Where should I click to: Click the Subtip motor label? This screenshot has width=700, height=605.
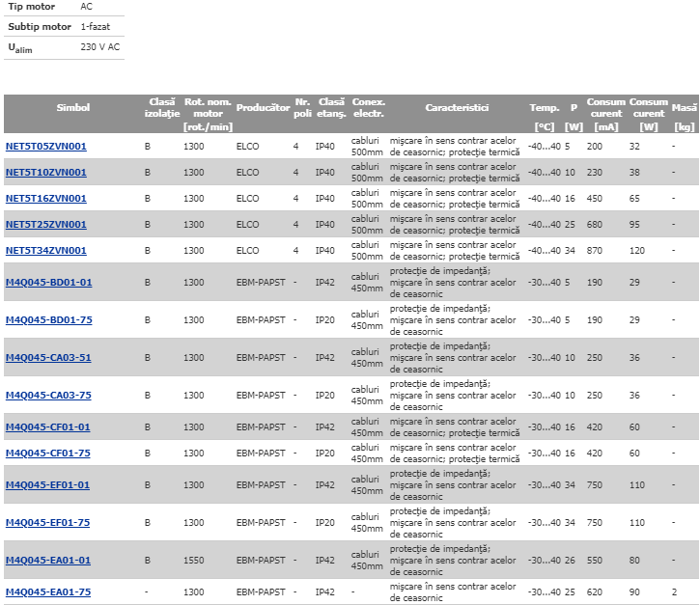pyautogui.click(x=40, y=26)
